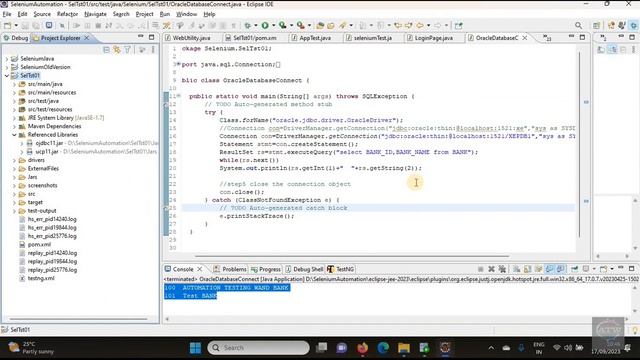The image size is (640, 360).
Task: Switch to the Java EE perspective icon
Action: (611, 25)
